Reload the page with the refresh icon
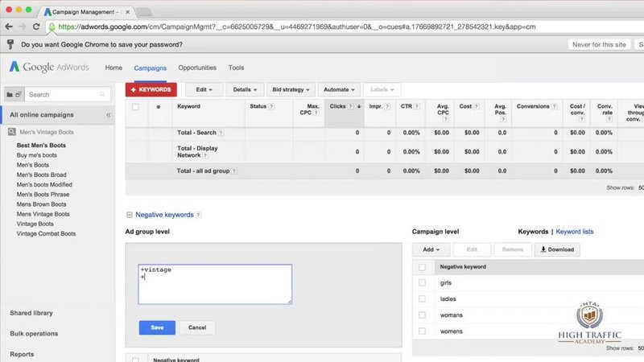The height and width of the screenshot is (362, 644). tap(36, 27)
